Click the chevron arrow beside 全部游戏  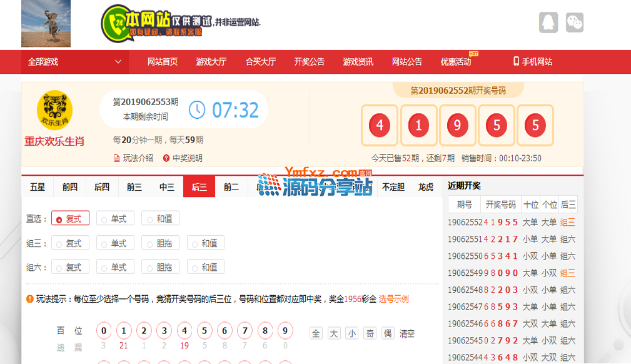point(118,62)
